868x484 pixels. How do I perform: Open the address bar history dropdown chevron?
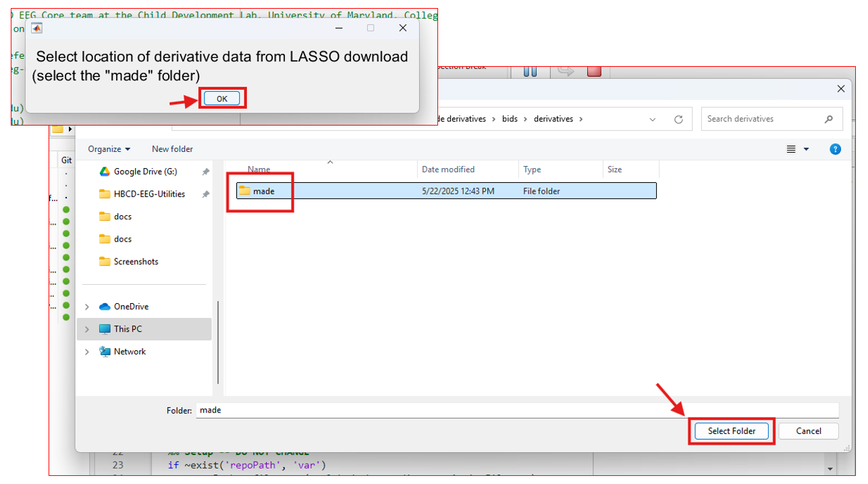coord(653,119)
